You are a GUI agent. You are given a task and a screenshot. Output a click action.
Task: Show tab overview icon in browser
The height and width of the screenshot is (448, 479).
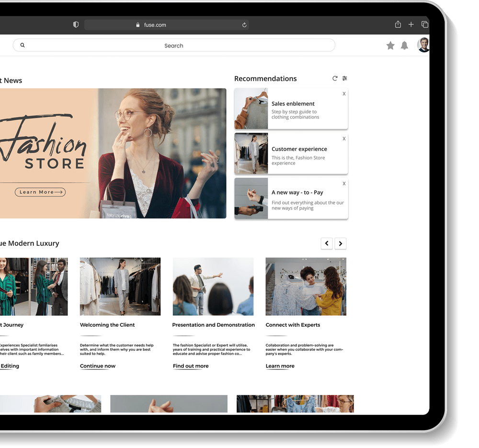click(424, 24)
